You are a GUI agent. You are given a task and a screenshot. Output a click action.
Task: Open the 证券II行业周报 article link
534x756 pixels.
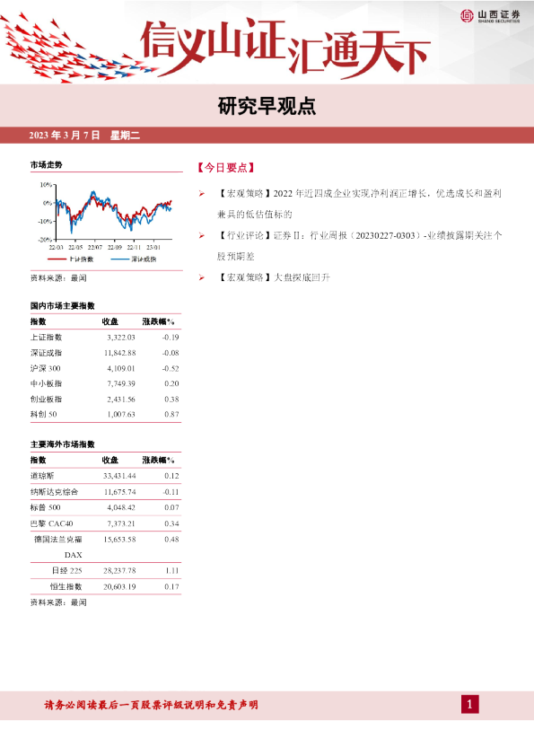(x=359, y=246)
